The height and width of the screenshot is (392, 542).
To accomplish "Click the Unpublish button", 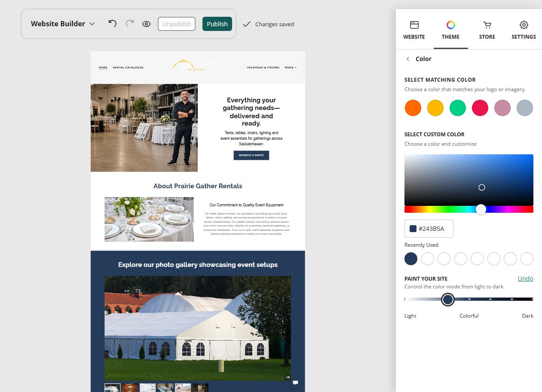I will point(177,24).
